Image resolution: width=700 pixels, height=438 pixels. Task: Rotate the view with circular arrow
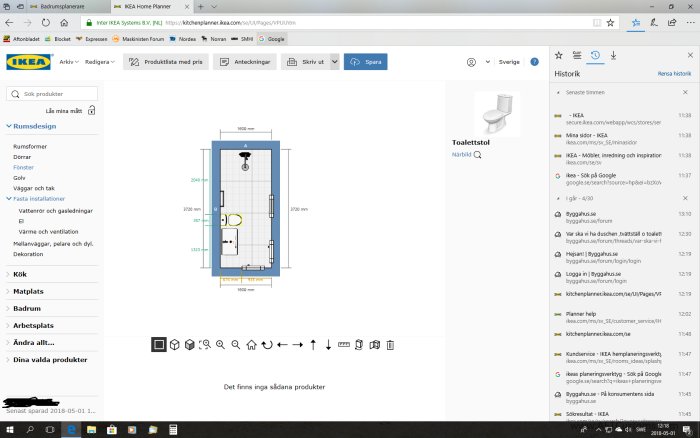[x=267, y=345]
